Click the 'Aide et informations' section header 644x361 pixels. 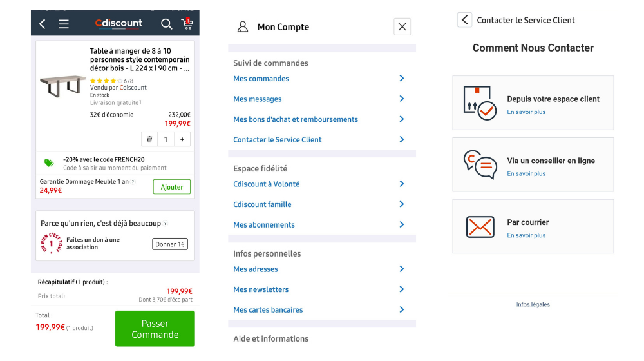pyautogui.click(x=271, y=339)
